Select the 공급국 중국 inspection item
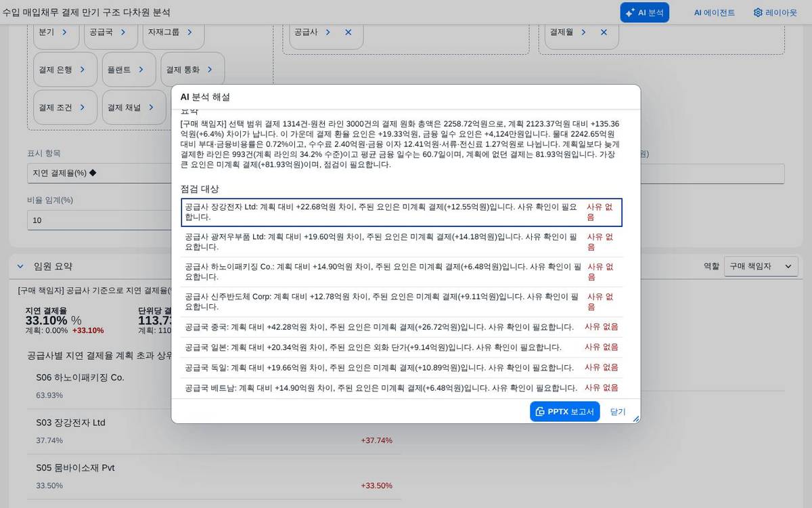 click(x=401, y=326)
